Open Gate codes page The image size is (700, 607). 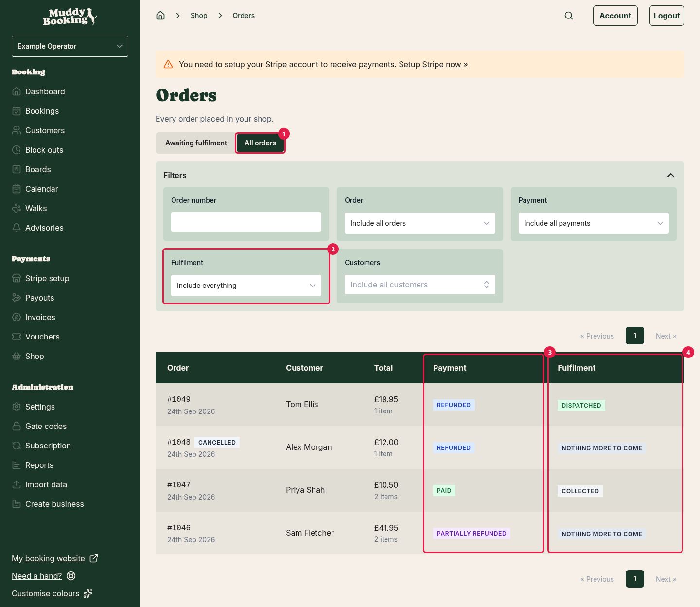[46, 426]
